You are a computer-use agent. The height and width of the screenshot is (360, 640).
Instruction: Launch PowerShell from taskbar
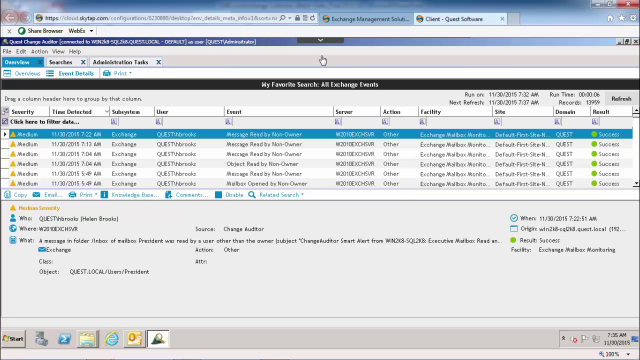click(64, 339)
